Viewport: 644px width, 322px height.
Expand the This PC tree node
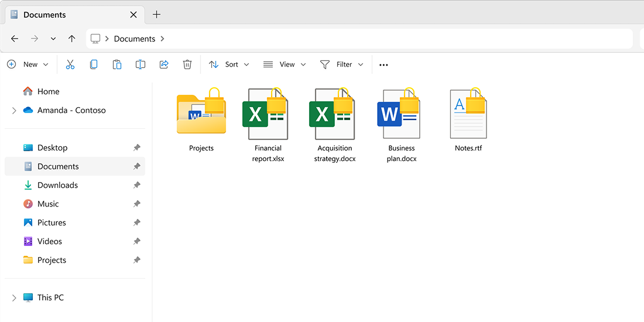click(x=14, y=298)
